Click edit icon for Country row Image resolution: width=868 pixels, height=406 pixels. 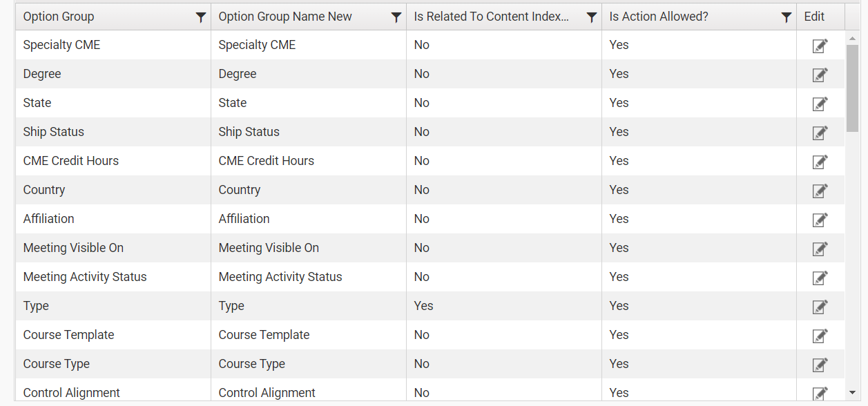click(820, 191)
